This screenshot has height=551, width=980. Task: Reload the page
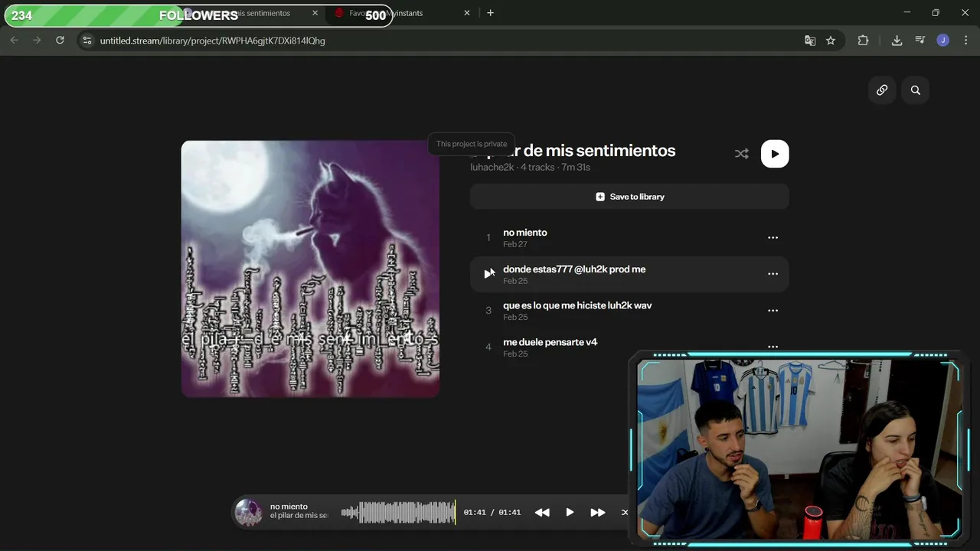pos(60,41)
